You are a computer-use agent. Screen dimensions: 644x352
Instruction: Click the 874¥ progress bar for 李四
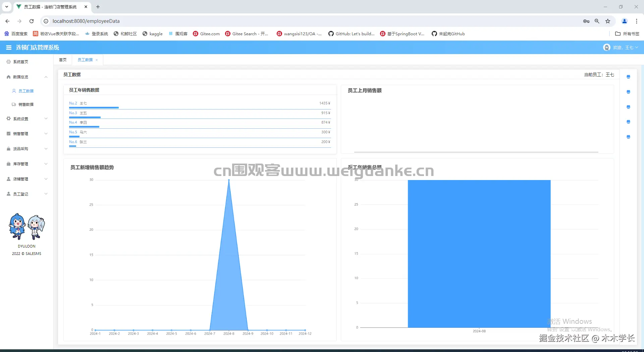(x=84, y=127)
